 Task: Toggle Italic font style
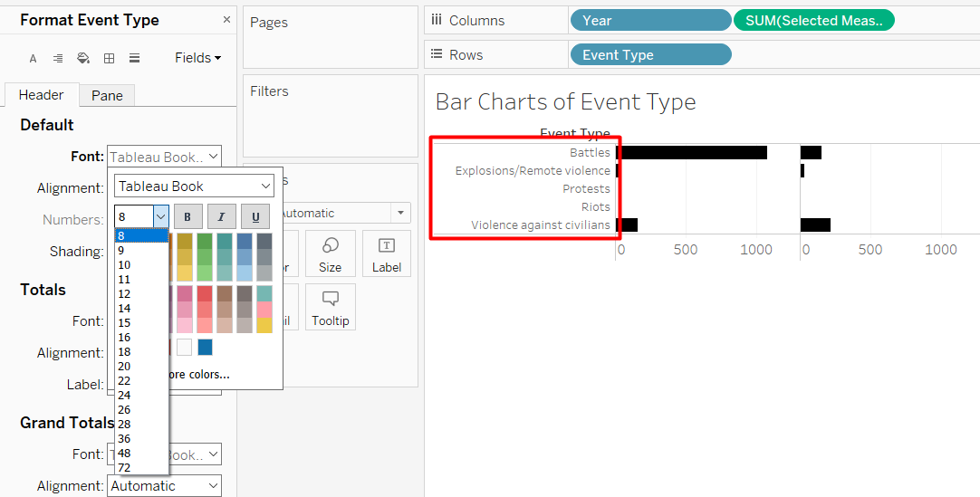coord(222,216)
